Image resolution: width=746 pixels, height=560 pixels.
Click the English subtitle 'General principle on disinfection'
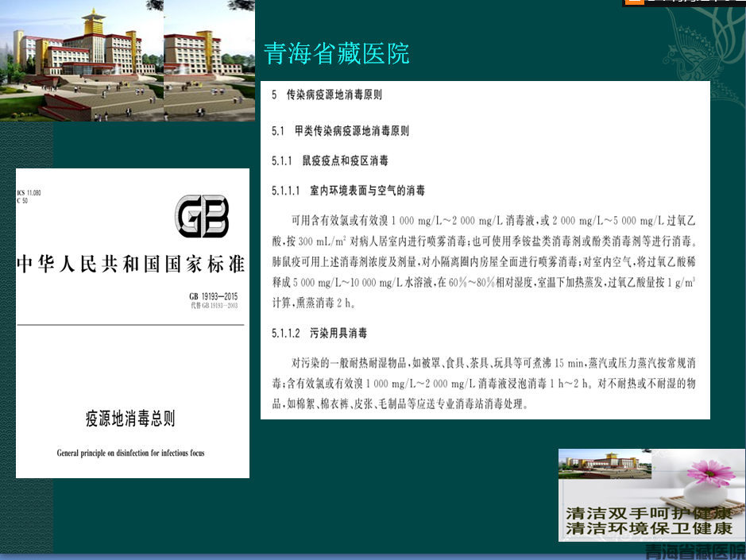coord(130,454)
